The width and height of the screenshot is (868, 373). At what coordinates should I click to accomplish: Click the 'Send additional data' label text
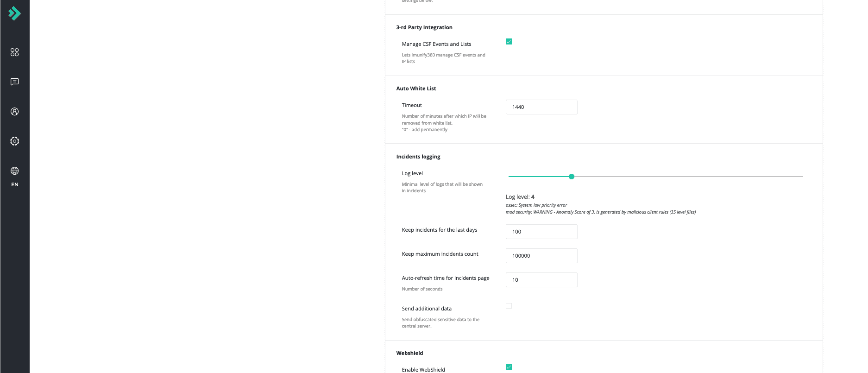427,309
